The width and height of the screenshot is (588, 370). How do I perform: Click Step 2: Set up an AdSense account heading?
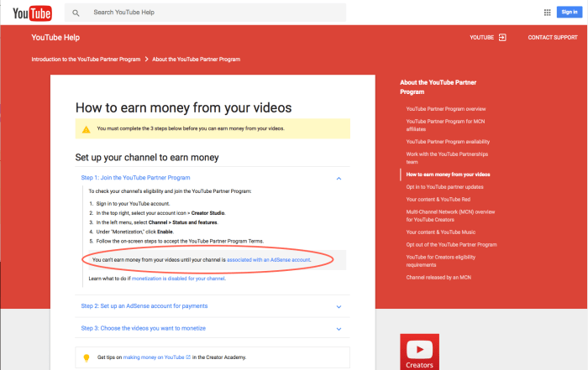(144, 306)
